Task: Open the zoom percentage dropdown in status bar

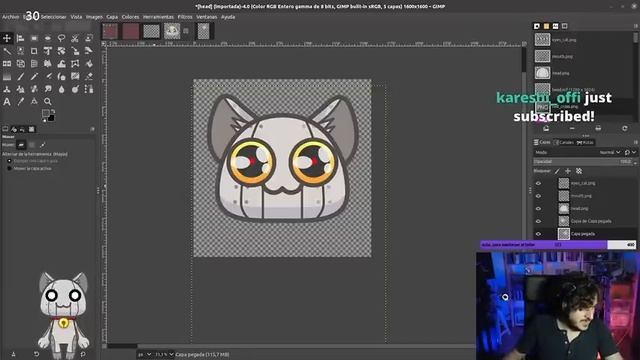Action: pos(164,354)
